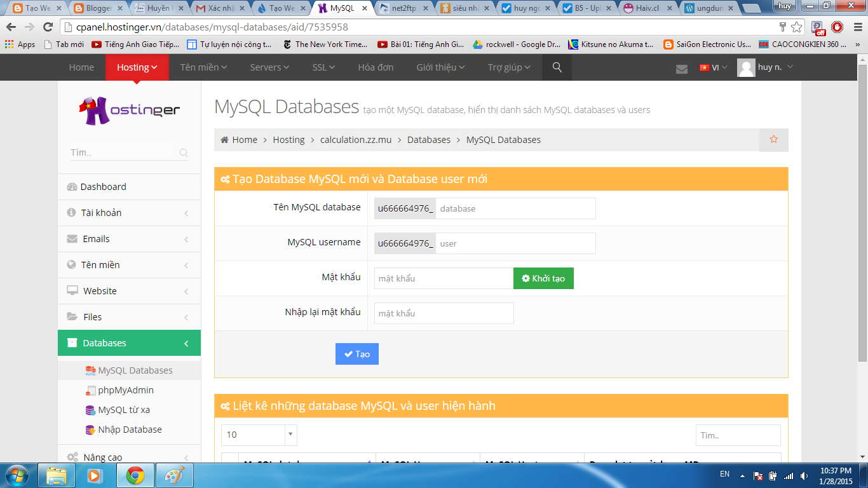
Task: Expand the Emails sidebar section
Action: tap(129, 239)
